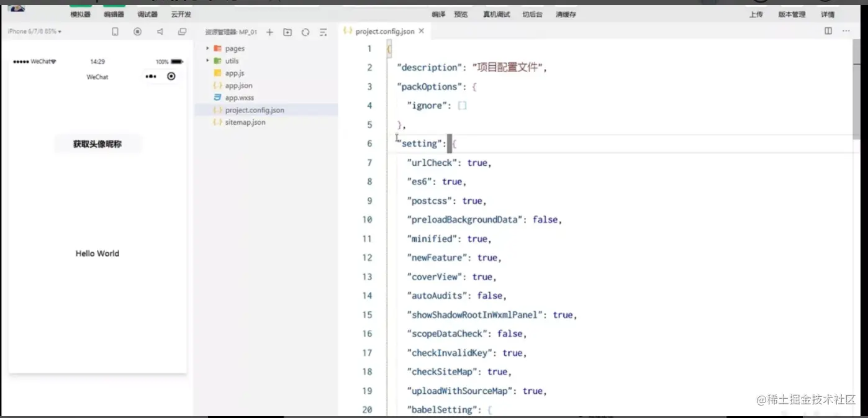Screen dimensions: 868x418
Task: Click the editor vertical scrollbar thumb
Action: (x=857, y=90)
